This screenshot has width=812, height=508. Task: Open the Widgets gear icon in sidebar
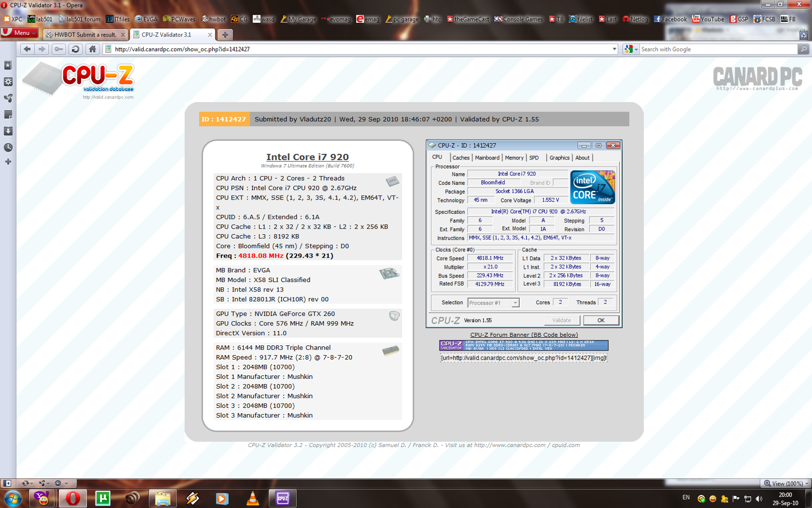pyautogui.click(x=8, y=82)
